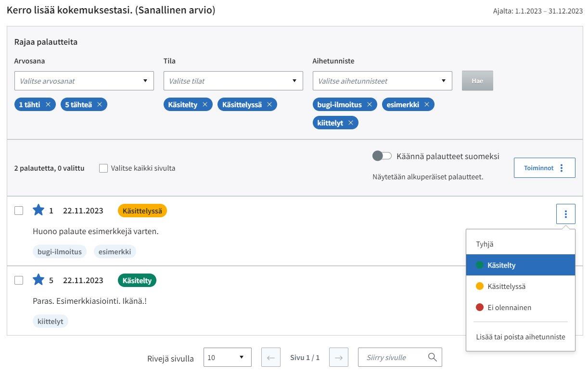Click the search magnifier in Siirry sivulle

(432, 357)
